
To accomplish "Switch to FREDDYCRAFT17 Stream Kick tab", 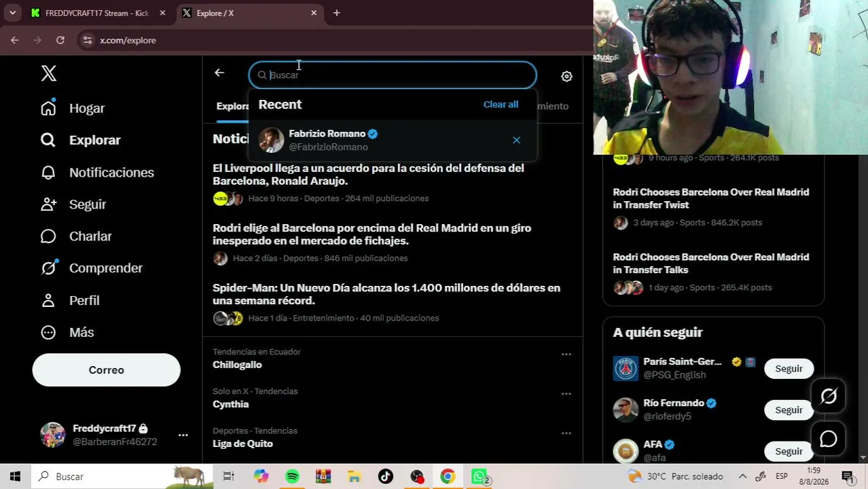I will click(x=98, y=13).
